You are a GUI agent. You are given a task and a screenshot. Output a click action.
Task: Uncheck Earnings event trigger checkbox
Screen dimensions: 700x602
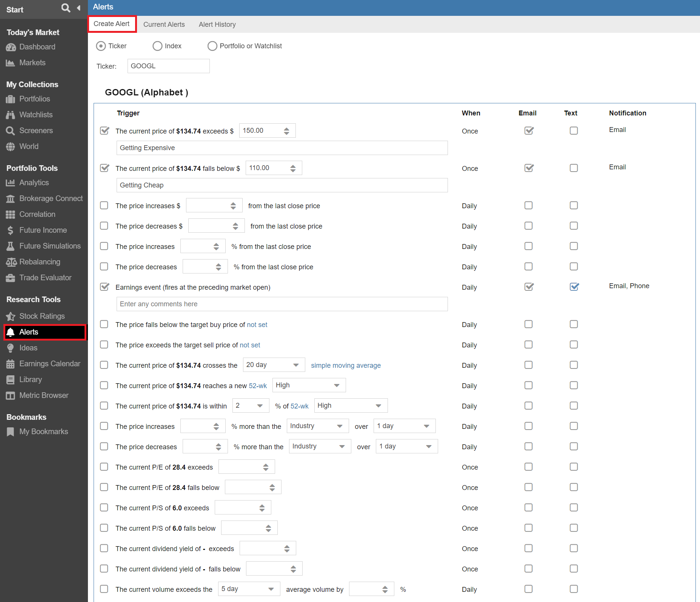[x=105, y=287]
